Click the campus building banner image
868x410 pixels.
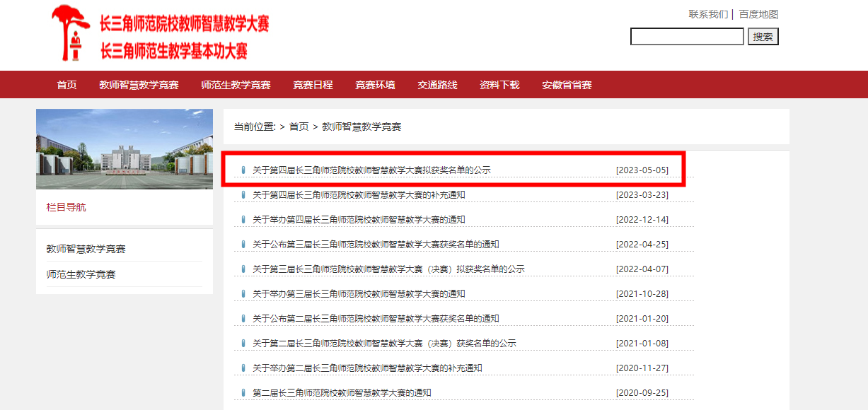click(125, 149)
